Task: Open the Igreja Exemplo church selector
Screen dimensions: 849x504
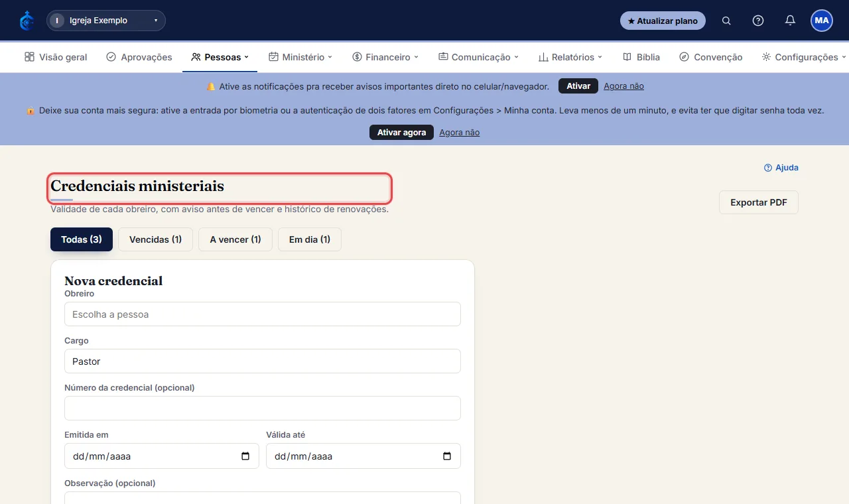Action: click(x=106, y=21)
